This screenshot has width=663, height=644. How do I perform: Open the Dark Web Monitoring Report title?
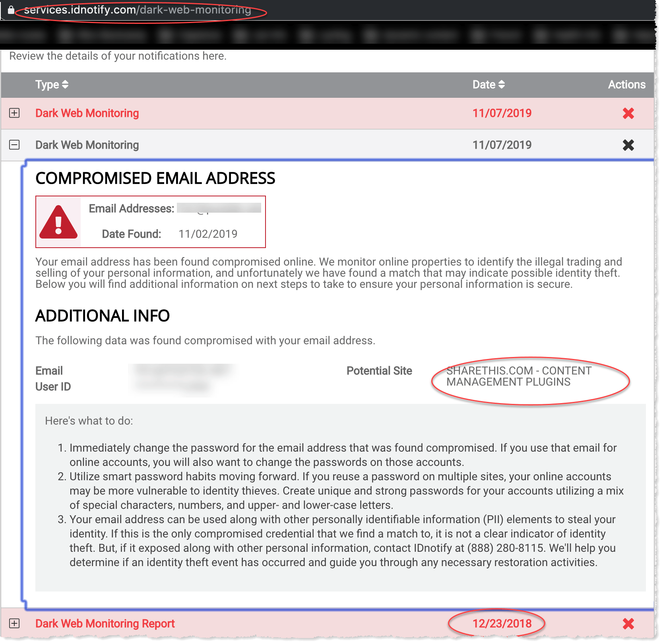tap(105, 623)
